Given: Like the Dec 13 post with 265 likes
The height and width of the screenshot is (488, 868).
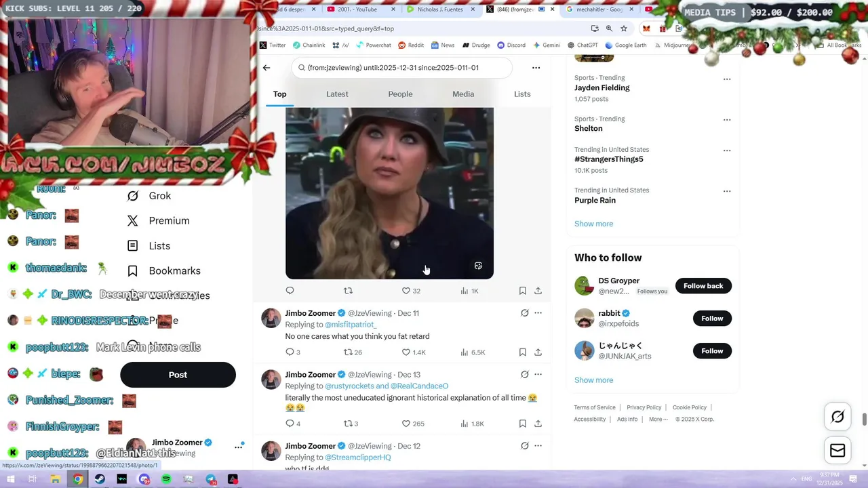Looking at the screenshot, I should coord(412,424).
